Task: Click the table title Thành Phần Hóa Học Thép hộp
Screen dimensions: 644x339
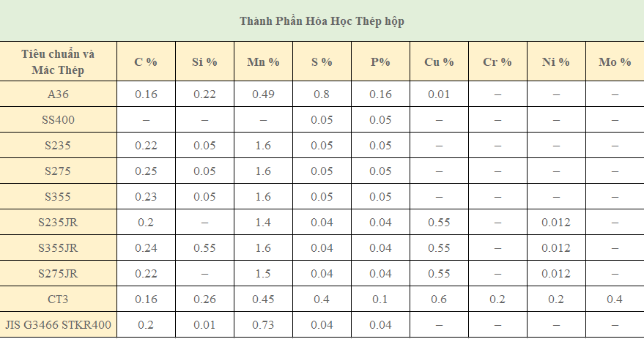Action: 322,21
